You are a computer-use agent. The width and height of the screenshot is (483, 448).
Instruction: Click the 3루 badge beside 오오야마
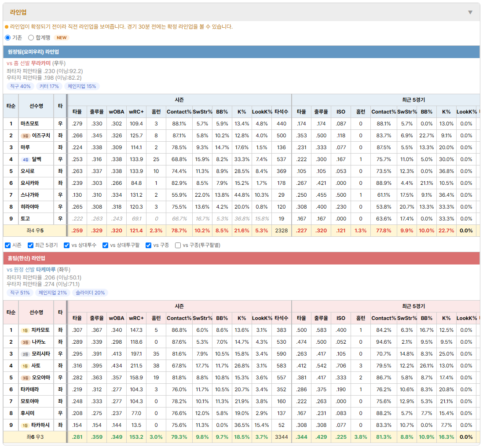tap(25, 378)
